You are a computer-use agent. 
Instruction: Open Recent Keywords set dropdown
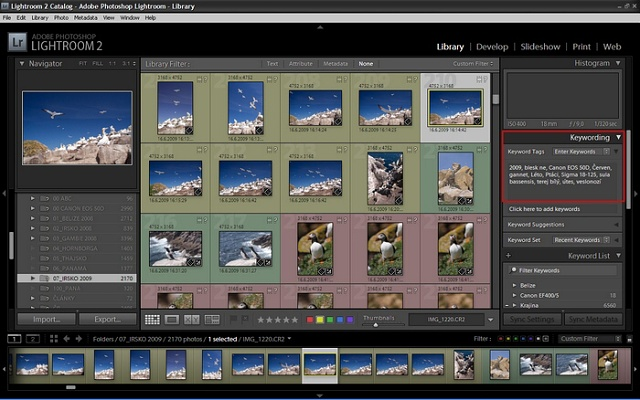pyautogui.click(x=581, y=240)
